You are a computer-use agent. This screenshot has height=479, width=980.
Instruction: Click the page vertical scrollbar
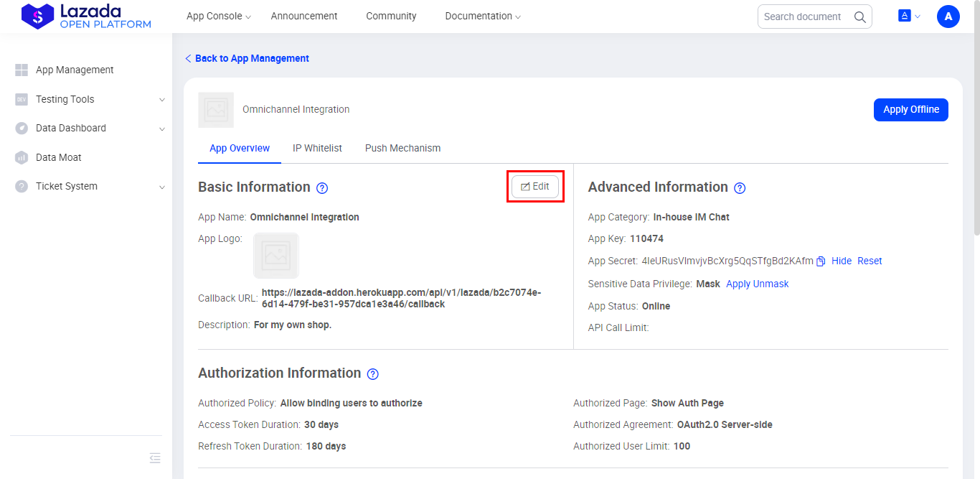pyautogui.click(x=976, y=118)
